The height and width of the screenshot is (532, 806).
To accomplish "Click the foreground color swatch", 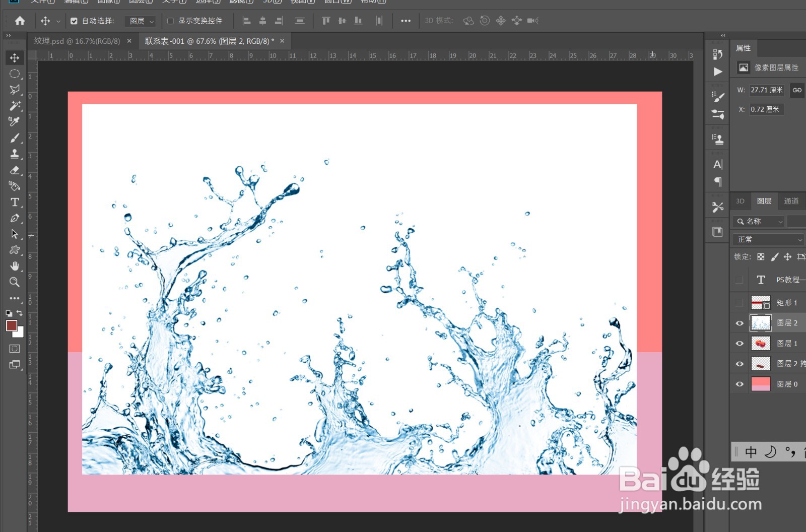I will click(x=11, y=325).
